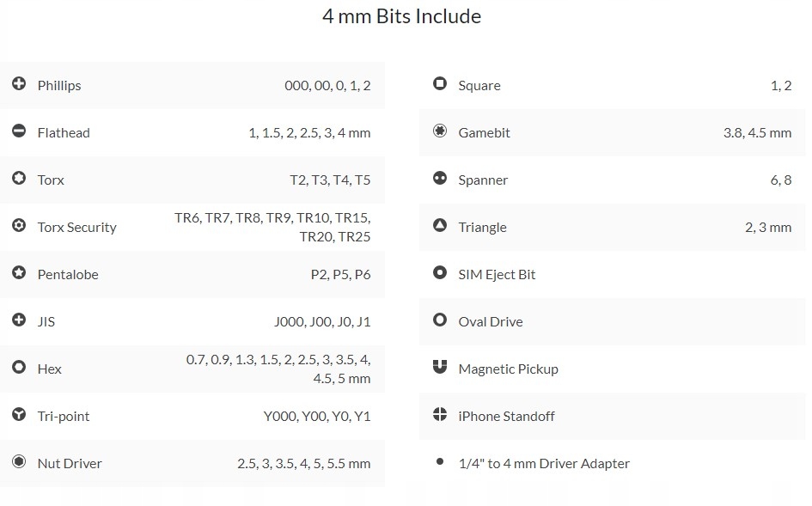Click the Gamebit icon
812x506 pixels.
440,131
